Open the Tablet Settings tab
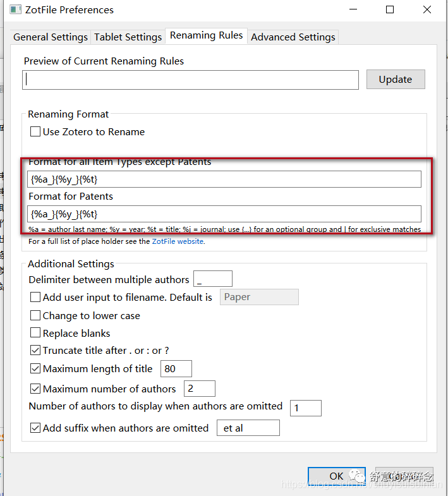Viewport: 448px width, 496px height. point(128,37)
